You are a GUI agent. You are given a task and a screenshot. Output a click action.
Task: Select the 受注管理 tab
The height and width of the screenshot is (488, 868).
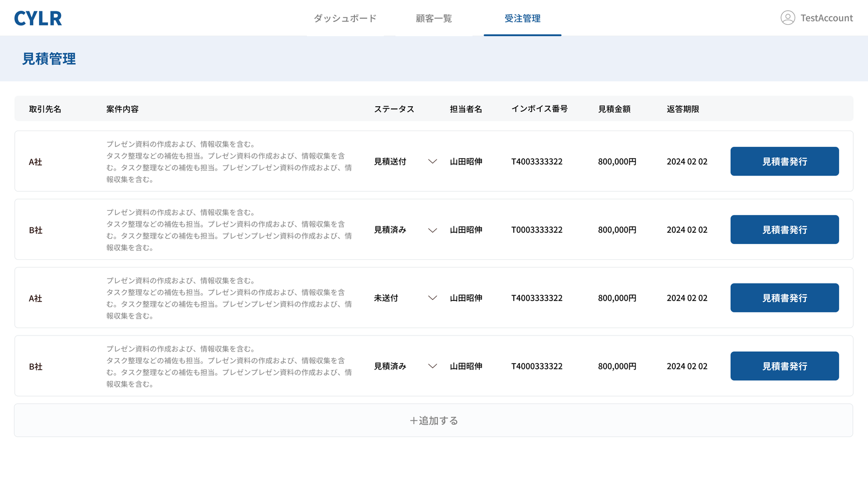[523, 18]
